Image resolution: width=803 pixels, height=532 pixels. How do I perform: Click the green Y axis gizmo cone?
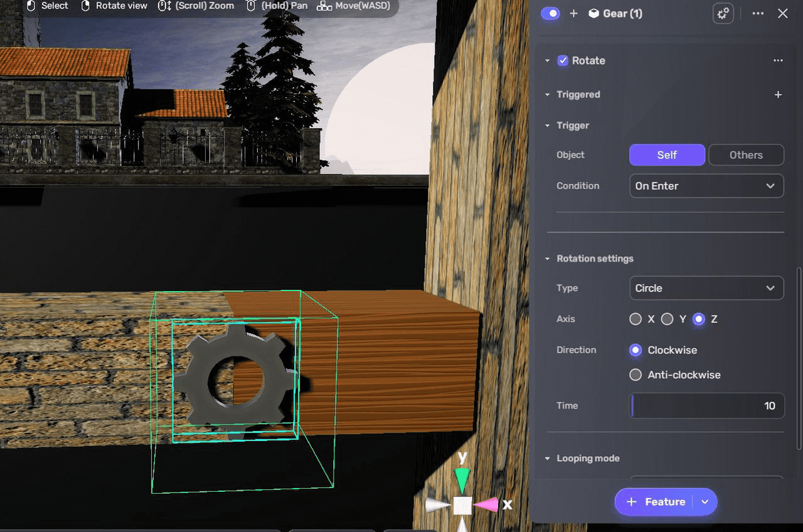462,480
